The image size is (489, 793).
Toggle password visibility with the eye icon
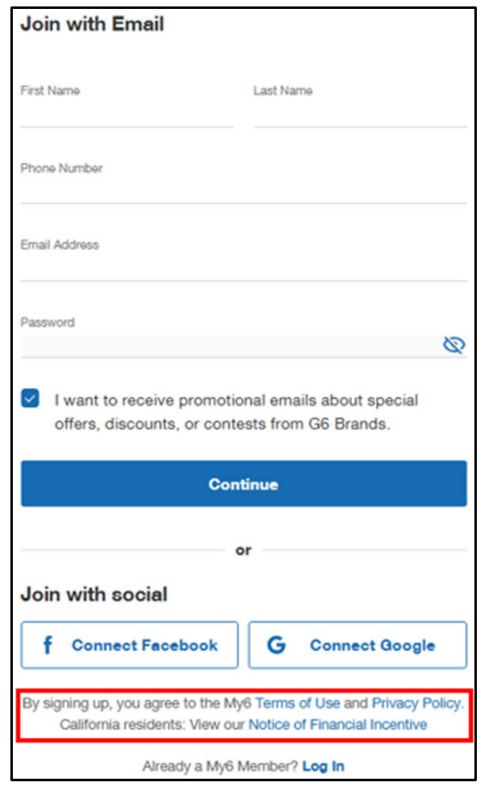coord(454,345)
